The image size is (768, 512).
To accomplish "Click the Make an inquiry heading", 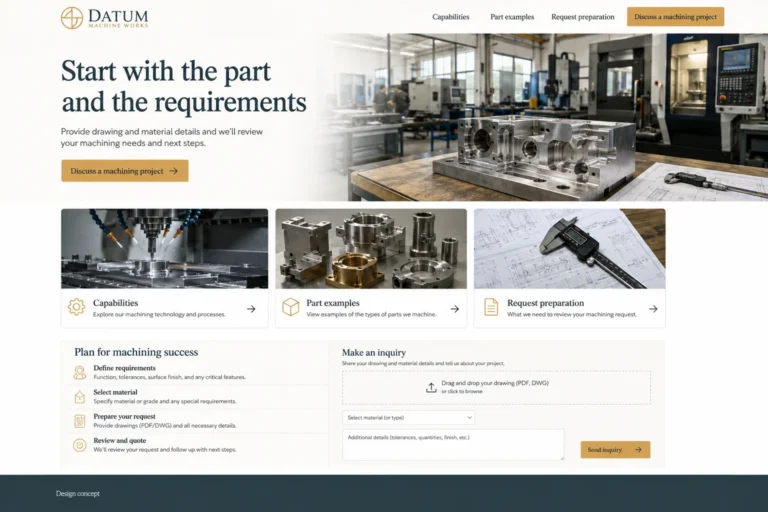I will click(374, 352).
